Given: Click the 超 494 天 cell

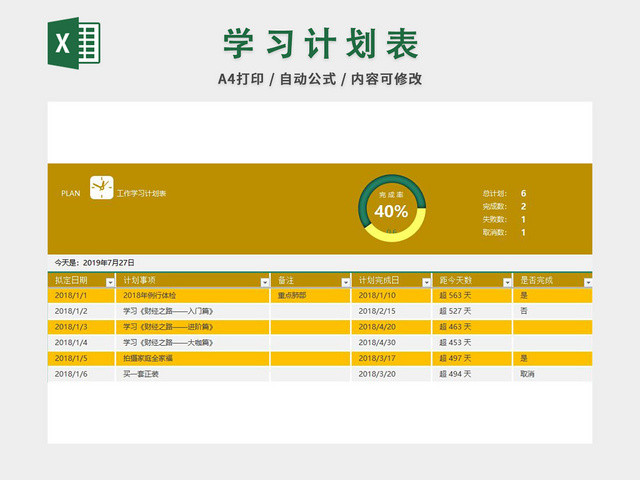Looking at the screenshot, I should (472, 374).
